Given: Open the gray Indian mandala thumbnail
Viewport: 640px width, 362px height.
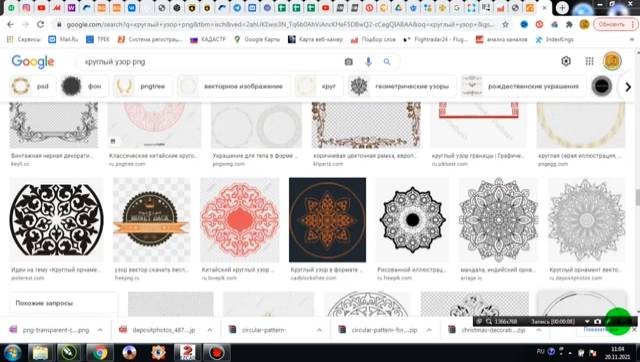Looking at the screenshot, I should (498, 220).
